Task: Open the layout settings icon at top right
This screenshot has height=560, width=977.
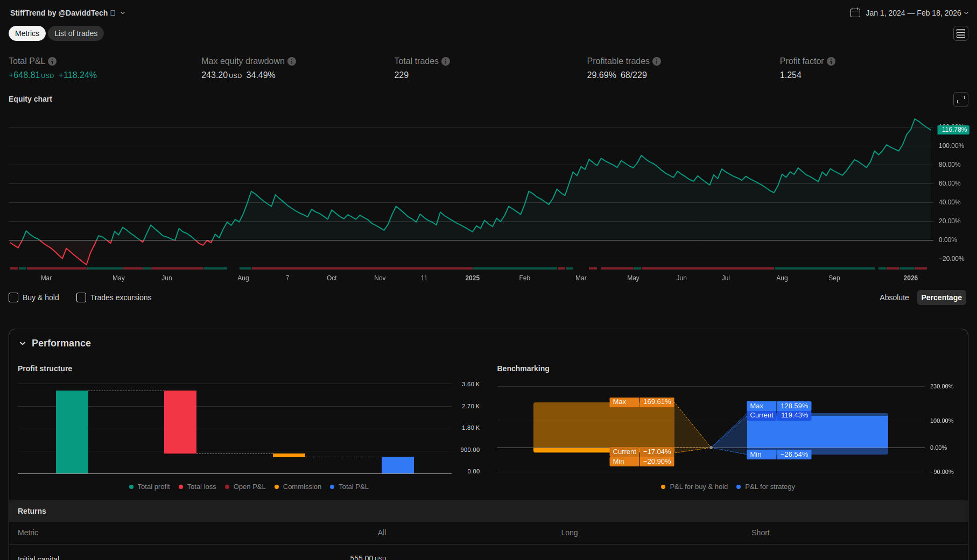Action: click(960, 33)
